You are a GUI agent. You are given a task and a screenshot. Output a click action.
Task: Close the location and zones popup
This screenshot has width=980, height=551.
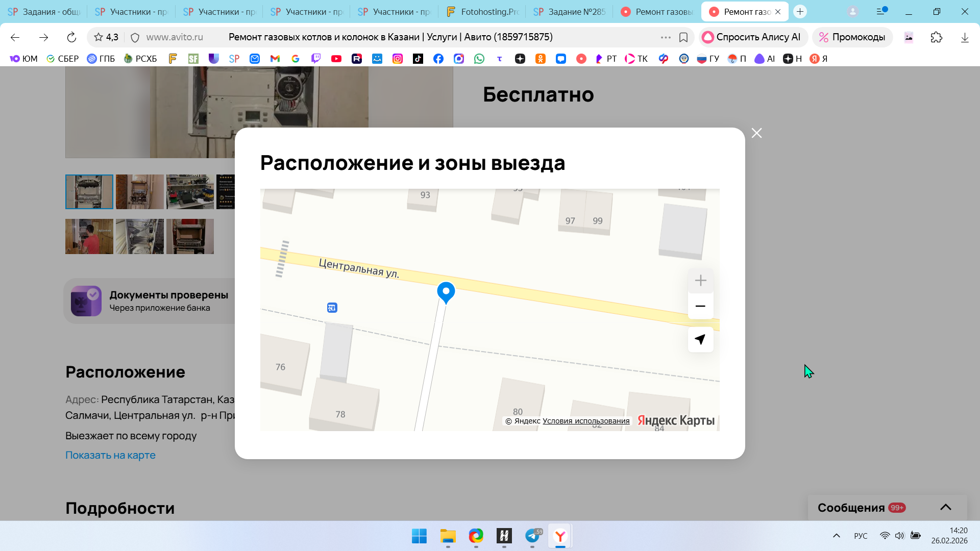coord(756,133)
